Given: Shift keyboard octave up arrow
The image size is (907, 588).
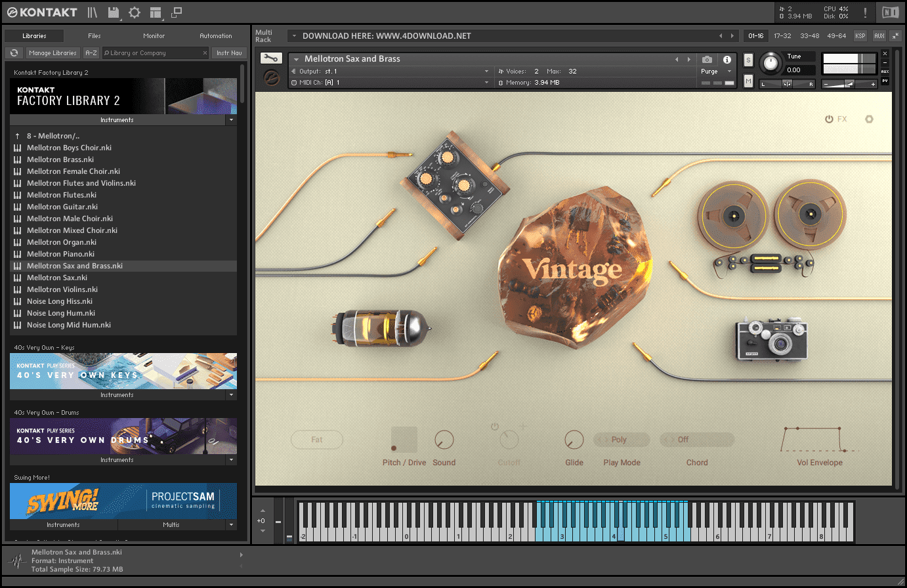Looking at the screenshot, I should tap(263, 511).
